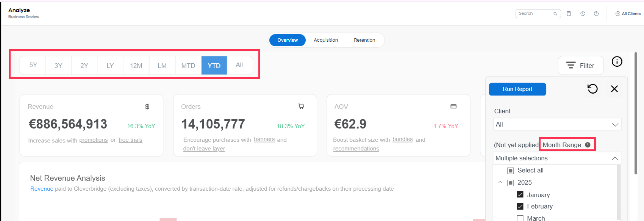Open the don't leave layer link

(x=204, y=149)
